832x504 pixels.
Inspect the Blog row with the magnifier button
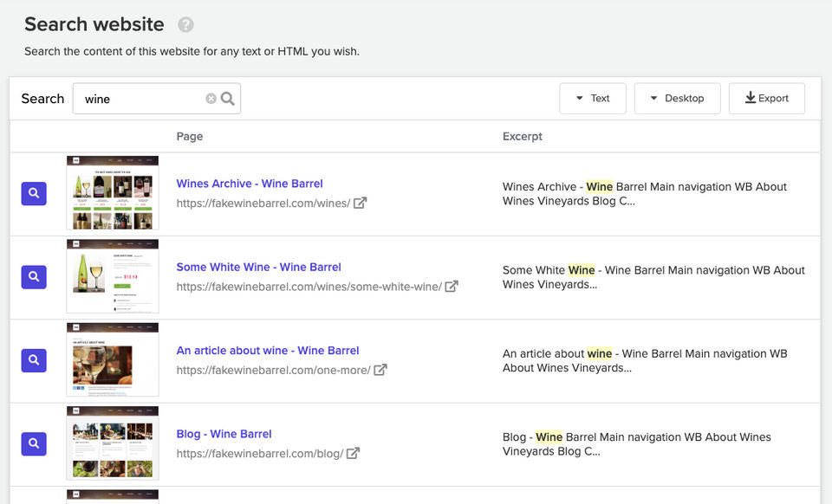click(34, 443)
